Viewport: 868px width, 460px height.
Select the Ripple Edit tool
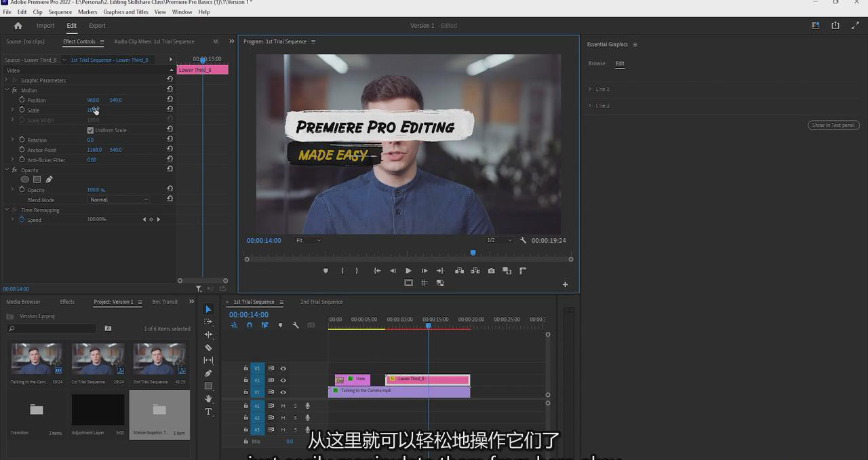(208, 334)
